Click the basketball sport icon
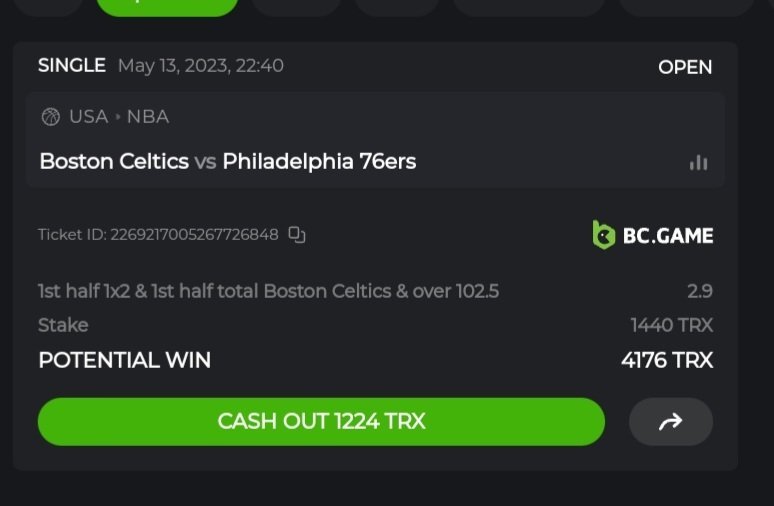 [50, 117]
